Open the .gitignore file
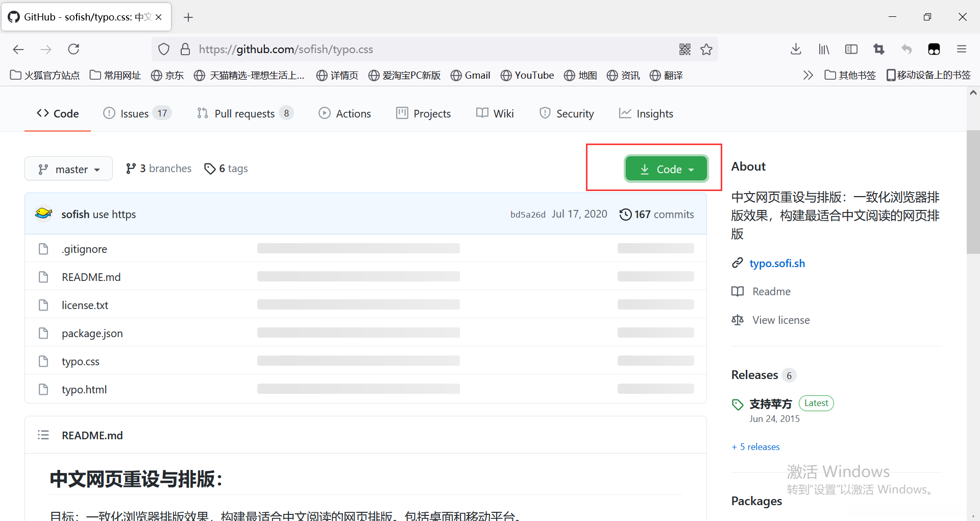 tap(84, 249)
